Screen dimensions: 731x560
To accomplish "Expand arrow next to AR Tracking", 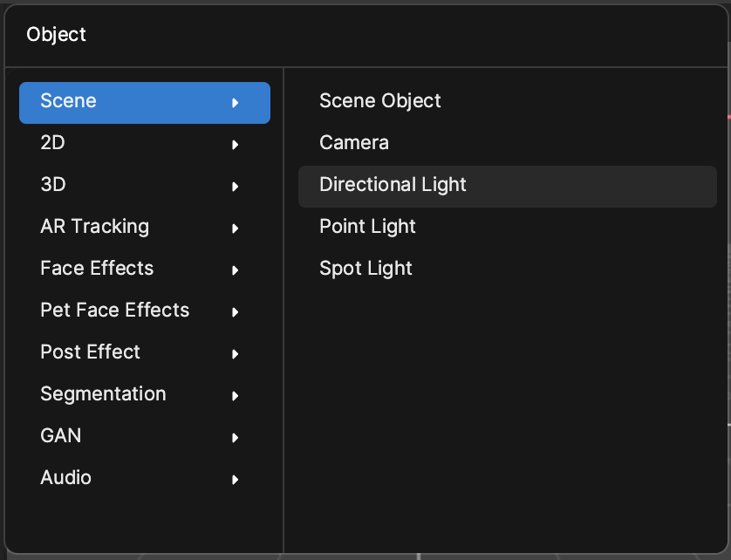I will (x=236, y=228).
